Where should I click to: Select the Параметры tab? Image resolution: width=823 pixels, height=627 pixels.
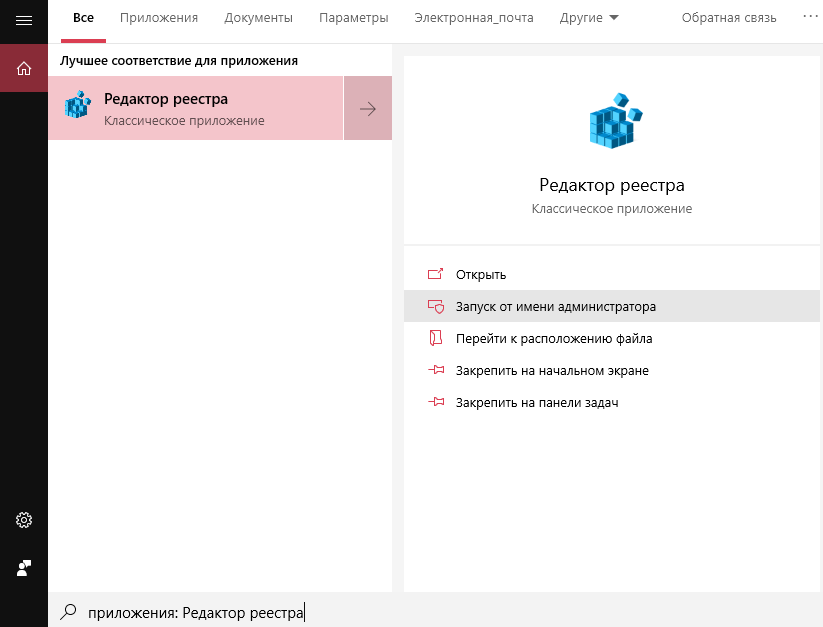(x=354, y=18)
